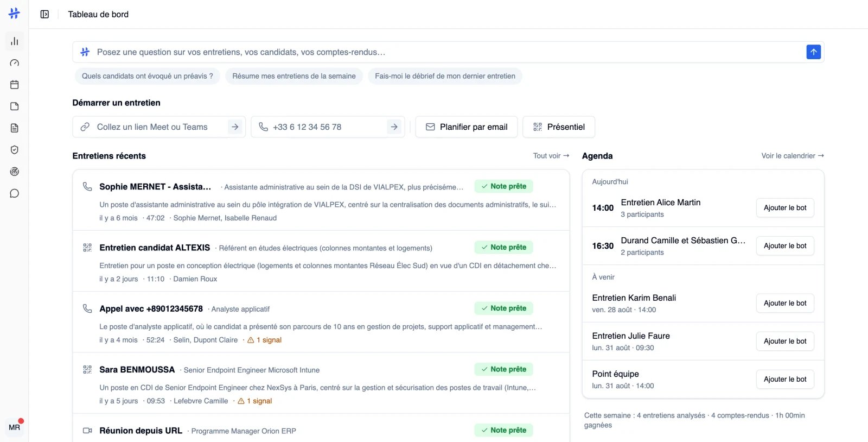Add the bot to Entretien Karim Benali
Viewport: 868px width, 442px height.
785,304
